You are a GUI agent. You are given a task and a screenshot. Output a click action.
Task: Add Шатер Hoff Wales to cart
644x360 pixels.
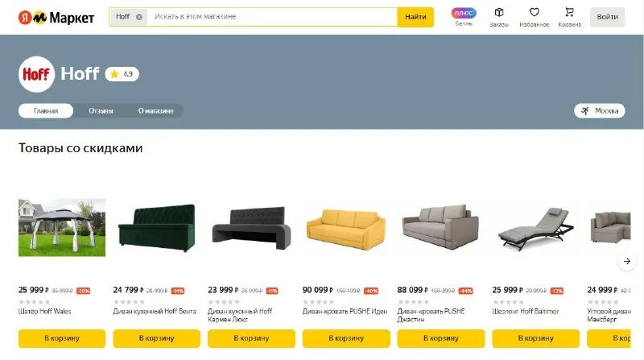tap(62, 338)
